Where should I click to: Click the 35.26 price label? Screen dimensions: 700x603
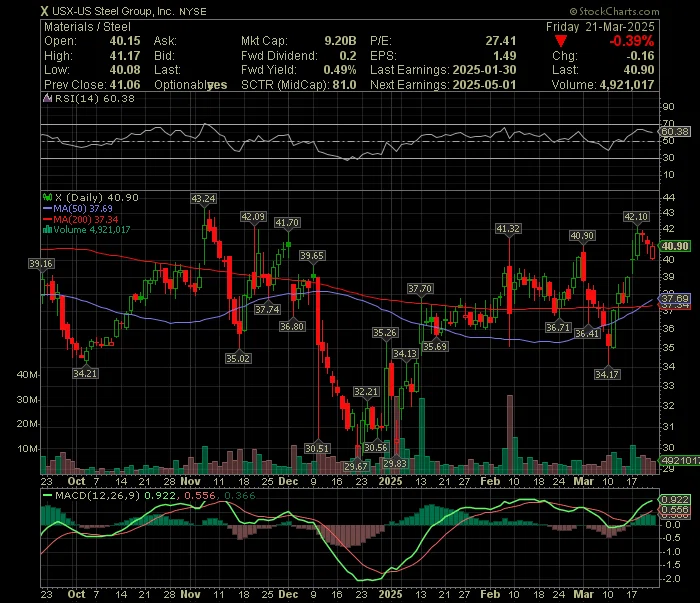(385, 333)
